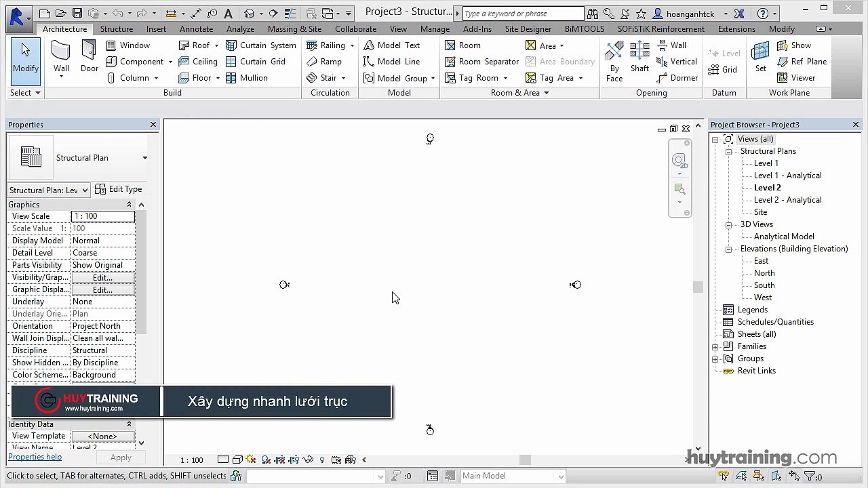This screenshot has width=868, height=488.
Task: Open the work plane Viewer
Action: pyautogui.click(x=795, y=78)
